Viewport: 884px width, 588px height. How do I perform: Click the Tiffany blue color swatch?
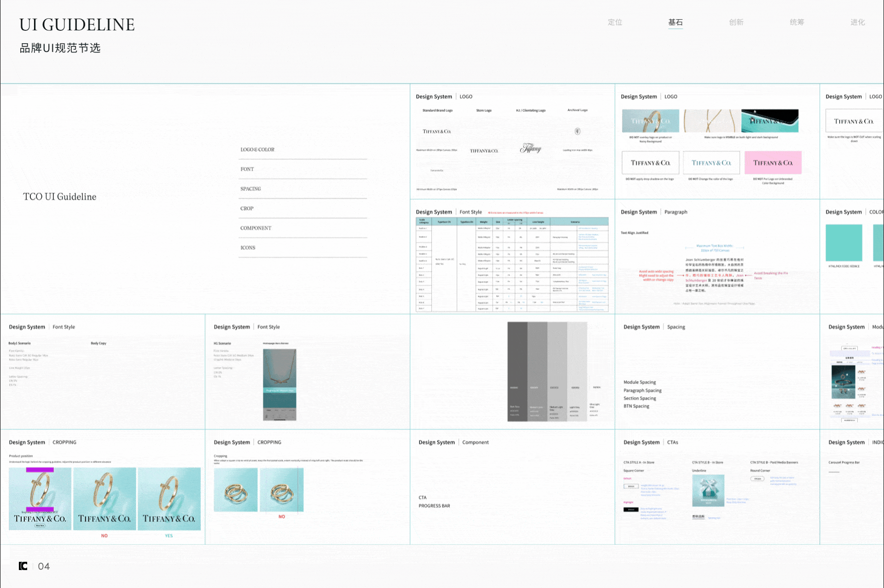(x=843, y=243)
